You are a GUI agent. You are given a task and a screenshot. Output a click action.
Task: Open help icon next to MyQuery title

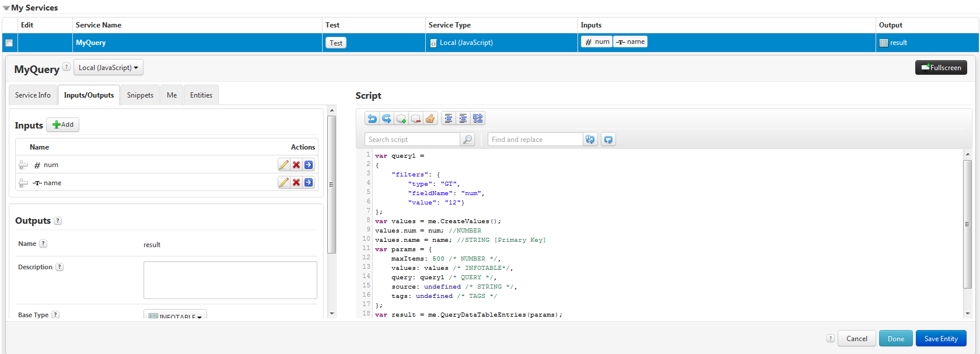tap(66, 67)
